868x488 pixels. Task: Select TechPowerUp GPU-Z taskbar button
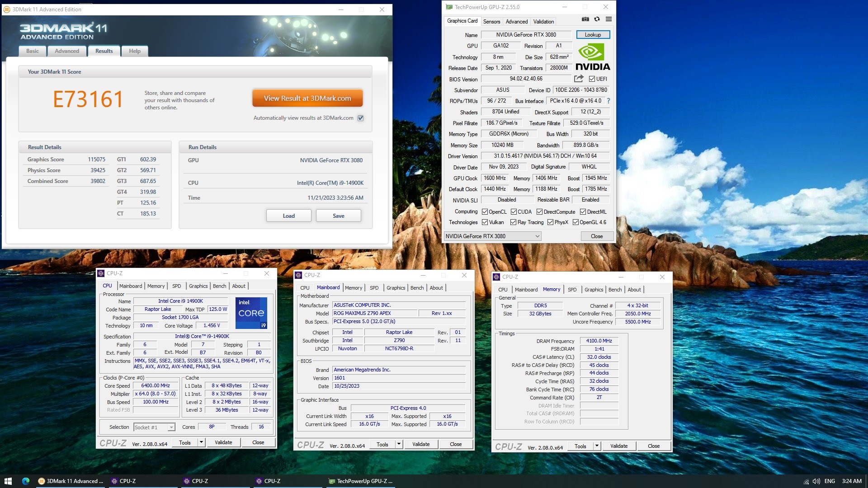coord(360,481)
